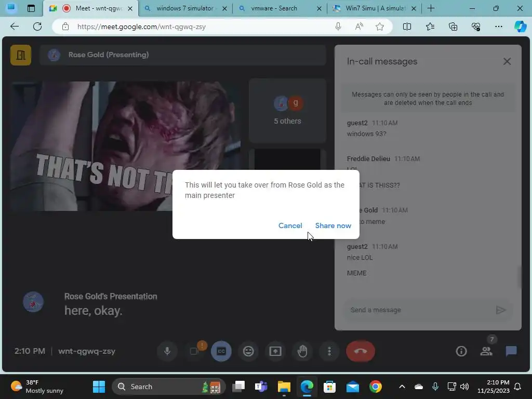532x399 pixels.
Task: Click the OneDrive cloud tray icon
Action: (419, 387)
